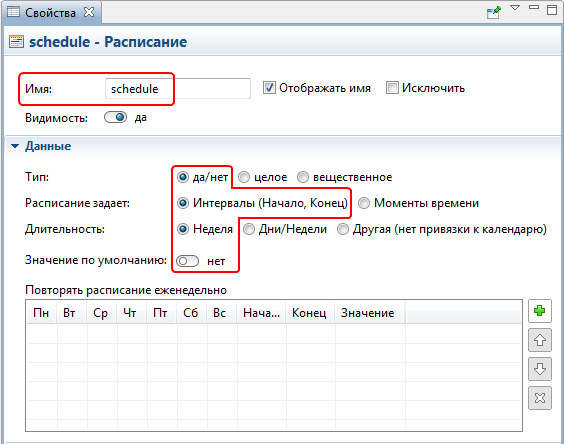Select the целое type radio button
564x444 pixels.
click(x=244, y=177)
